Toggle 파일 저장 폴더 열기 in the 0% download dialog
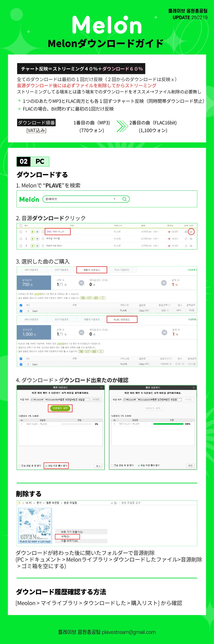Screen dimensions: 214x644 [46, 466]
